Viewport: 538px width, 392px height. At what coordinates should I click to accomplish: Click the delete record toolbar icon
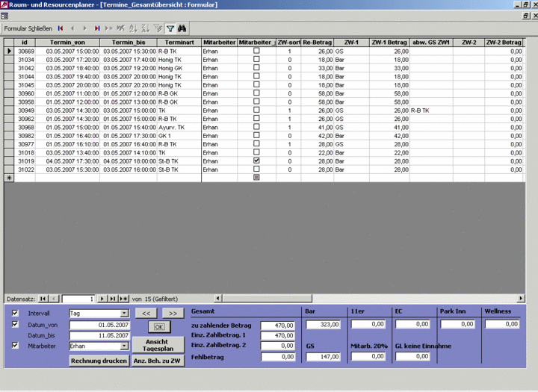(120, 28)
